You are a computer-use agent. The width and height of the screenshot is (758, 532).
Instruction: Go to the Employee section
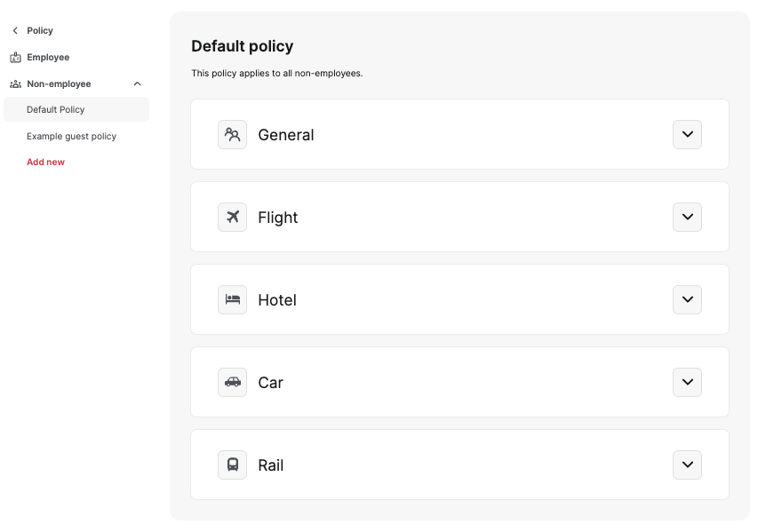coord(48,57)
